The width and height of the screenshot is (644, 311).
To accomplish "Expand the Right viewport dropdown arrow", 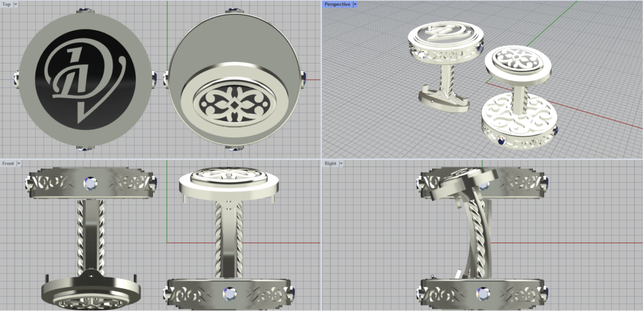I will (x=340, y=163).
